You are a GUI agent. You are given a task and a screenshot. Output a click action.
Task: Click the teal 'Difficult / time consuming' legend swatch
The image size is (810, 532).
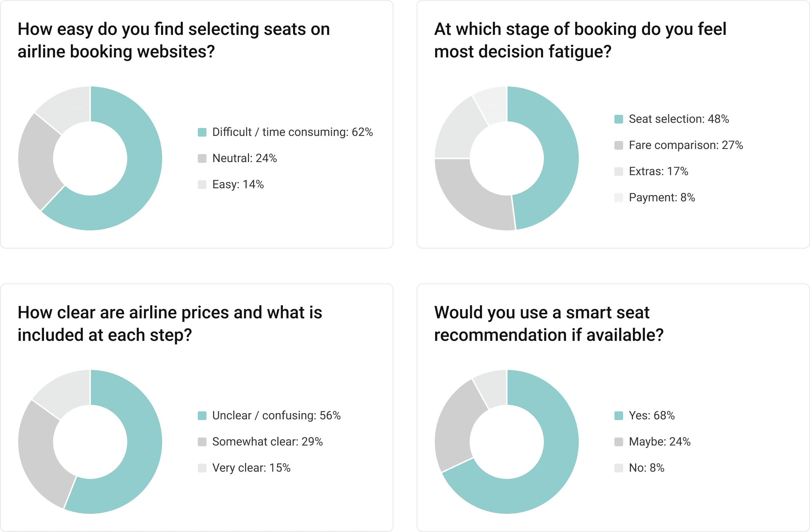pos(202,132)
